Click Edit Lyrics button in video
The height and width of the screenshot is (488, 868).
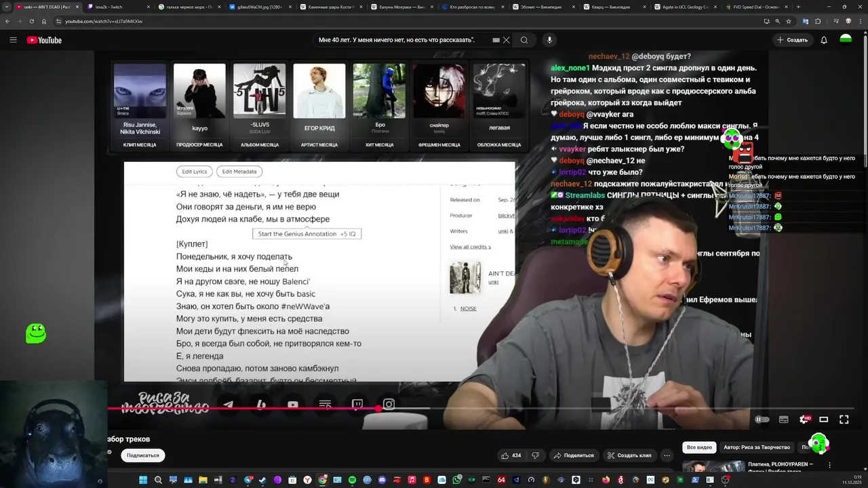point(194,171)
